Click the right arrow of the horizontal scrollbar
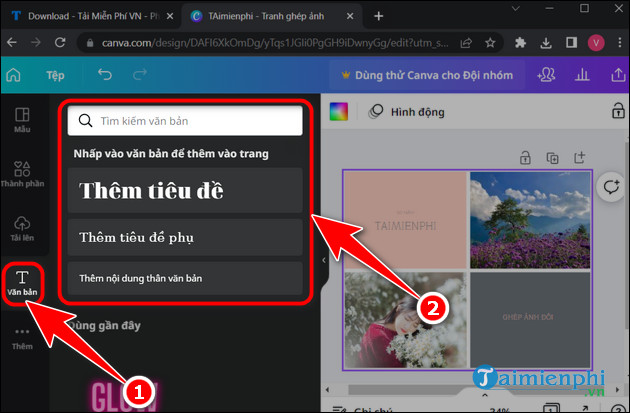 tap(617, 389)
